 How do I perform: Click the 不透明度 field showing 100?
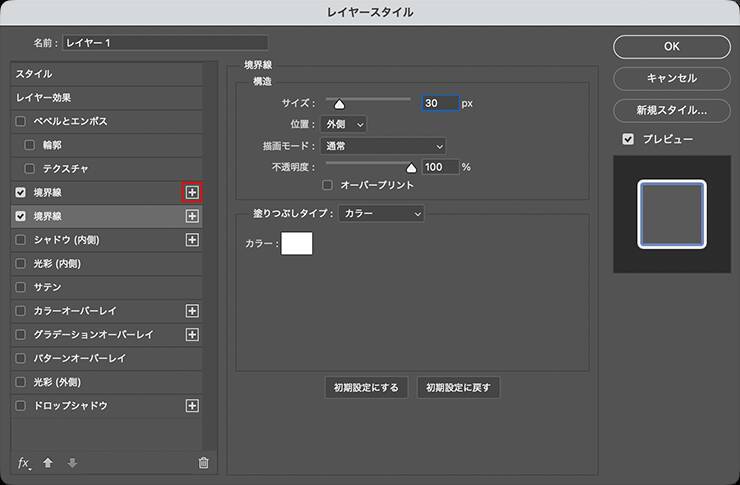(440, 167)
